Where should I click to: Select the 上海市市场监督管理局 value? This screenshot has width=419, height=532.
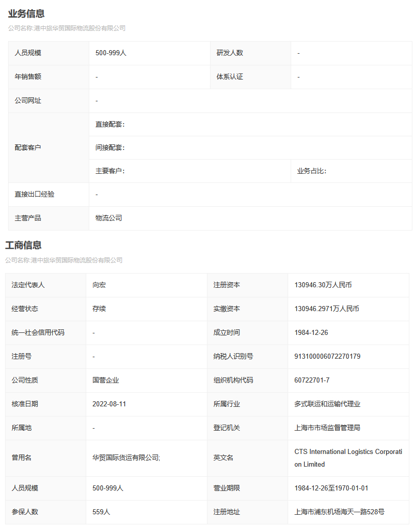click(x=328, y=428)
